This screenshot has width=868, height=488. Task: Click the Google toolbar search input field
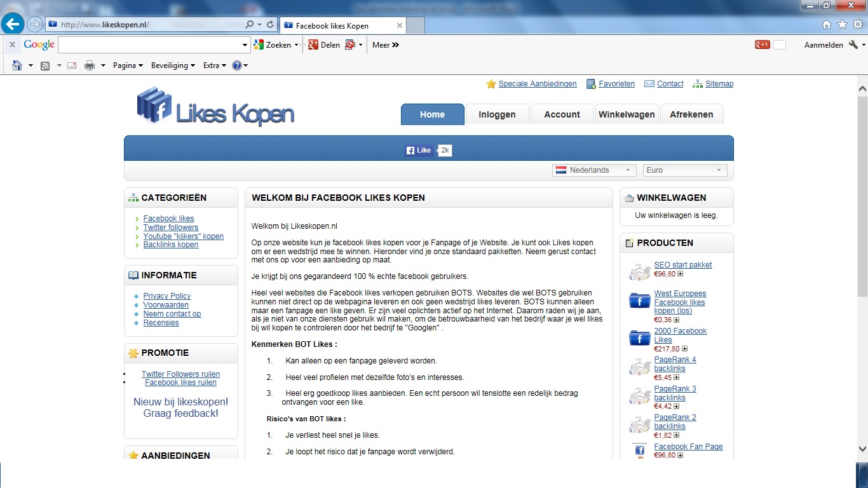tap(149, 45)
